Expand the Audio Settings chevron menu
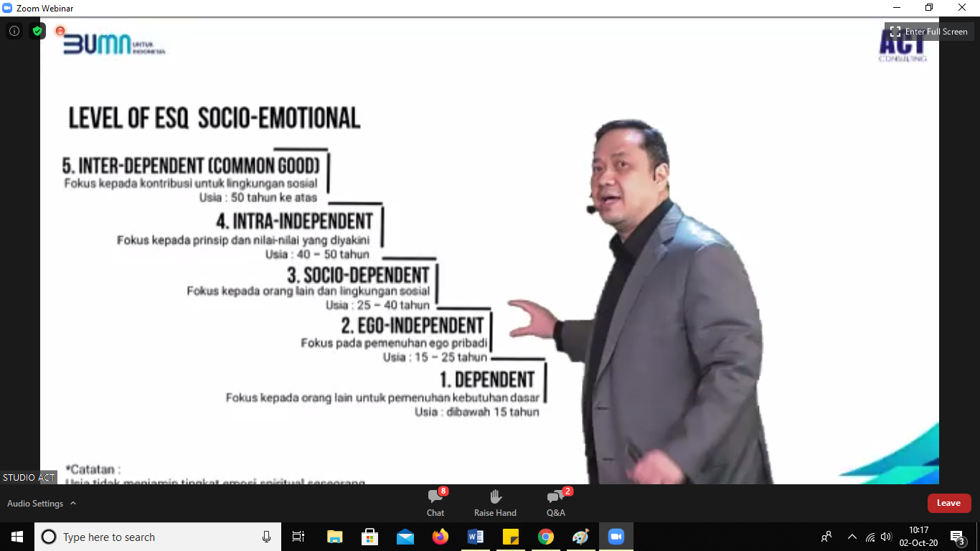This screenshot has height=551, width=980. [73, 504]
